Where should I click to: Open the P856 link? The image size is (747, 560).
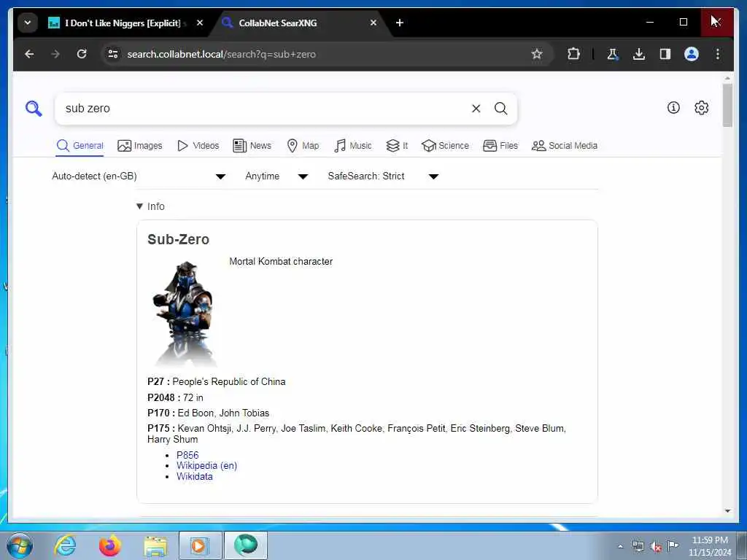pyautogui.click(x=187, y=455)
